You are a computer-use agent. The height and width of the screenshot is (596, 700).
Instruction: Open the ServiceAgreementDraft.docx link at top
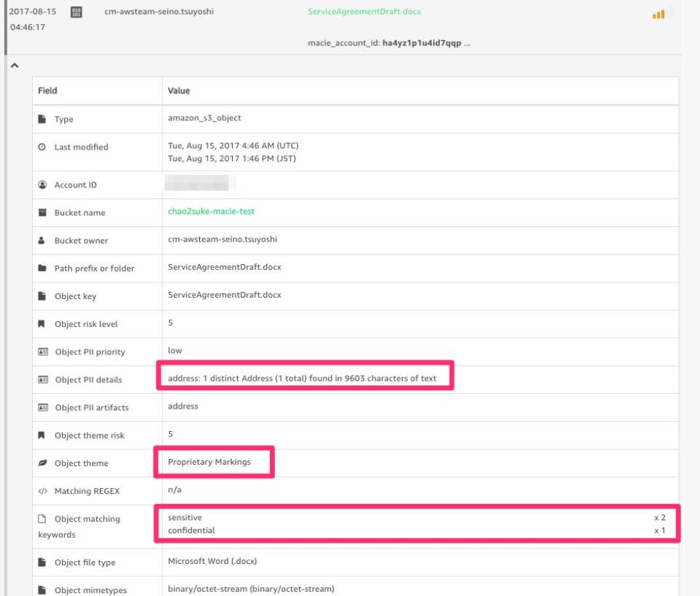(364, 12)
